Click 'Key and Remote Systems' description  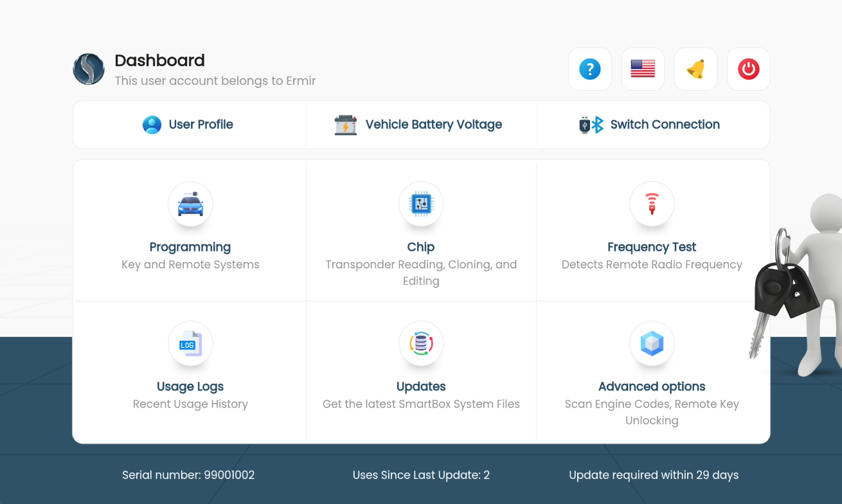[190, 265]
